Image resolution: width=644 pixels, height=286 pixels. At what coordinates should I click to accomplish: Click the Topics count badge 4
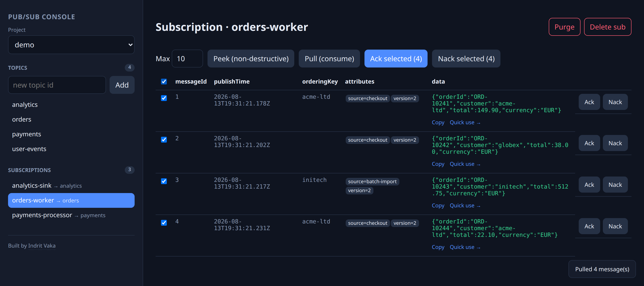[129, 67]
